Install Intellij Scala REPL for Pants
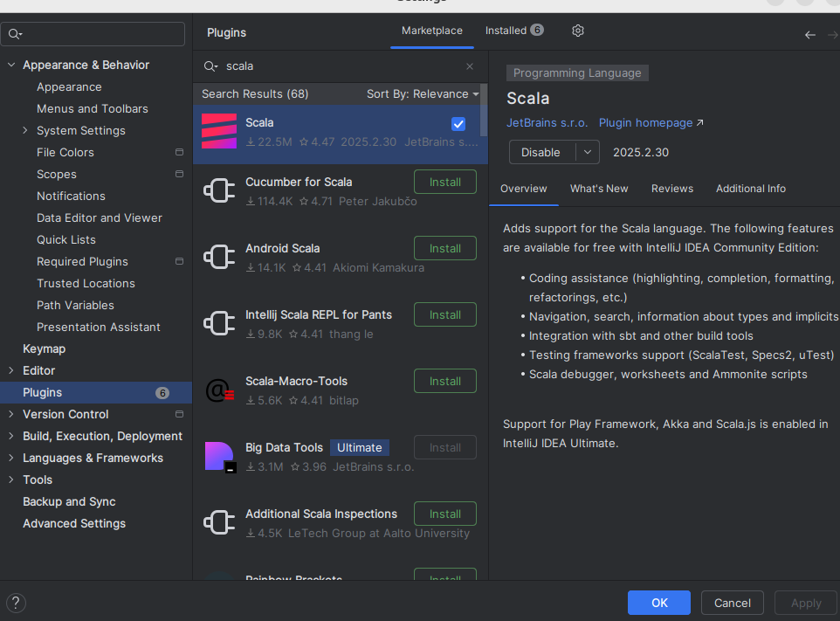This screenshot has width=840, height=621. [x=444, y=315]
